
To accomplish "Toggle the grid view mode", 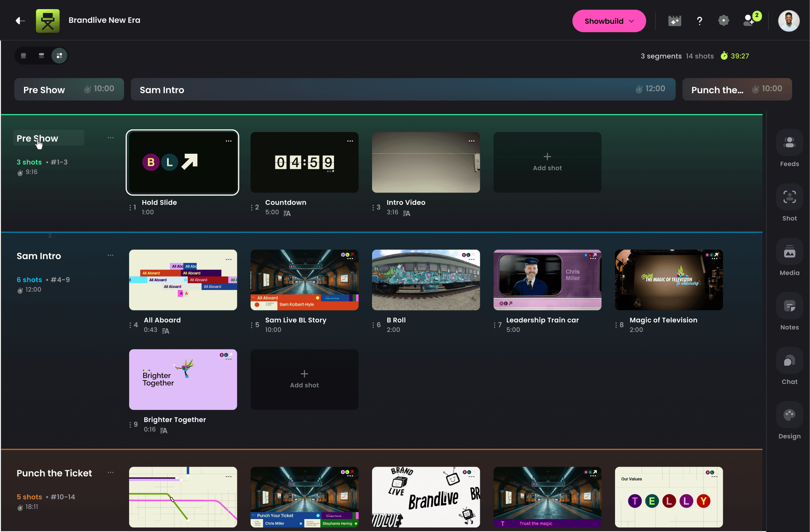I will [x=59, y=55].
